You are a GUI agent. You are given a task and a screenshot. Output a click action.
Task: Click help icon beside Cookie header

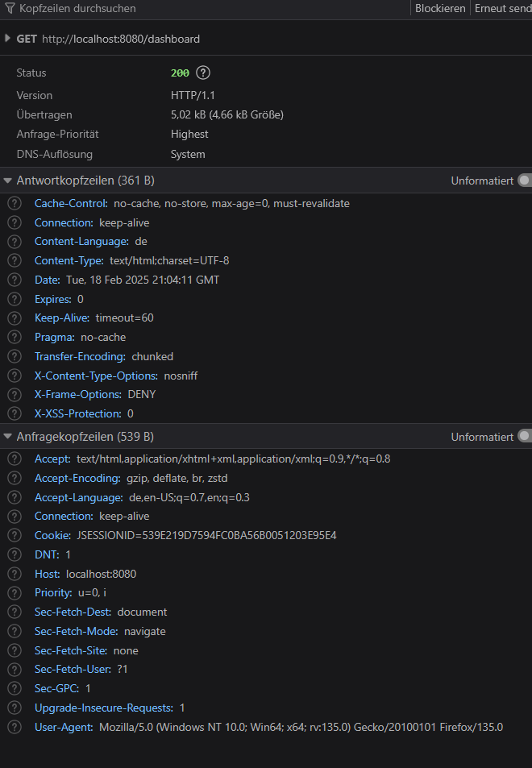pyautogui.click(x=15, y=535)
